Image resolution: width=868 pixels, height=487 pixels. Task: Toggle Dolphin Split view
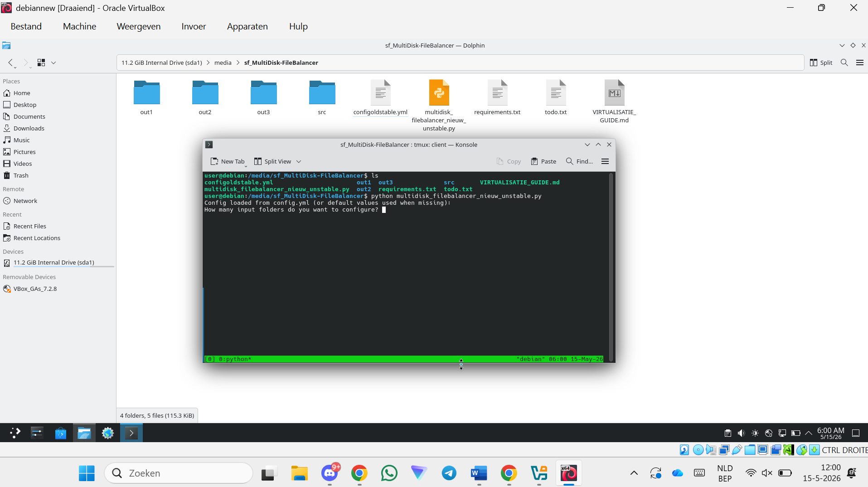pyautogui.click(x=821, y=63)
